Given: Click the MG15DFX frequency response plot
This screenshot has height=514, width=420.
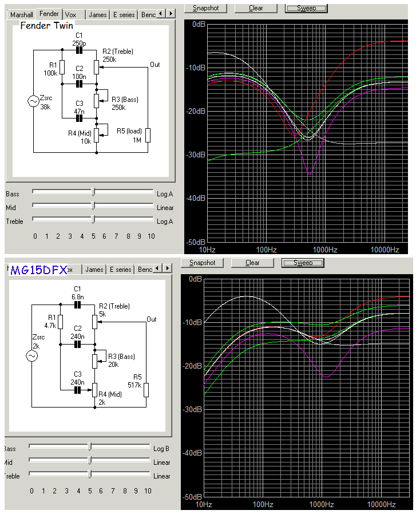Looking at the screenshot, I should 306,388.
